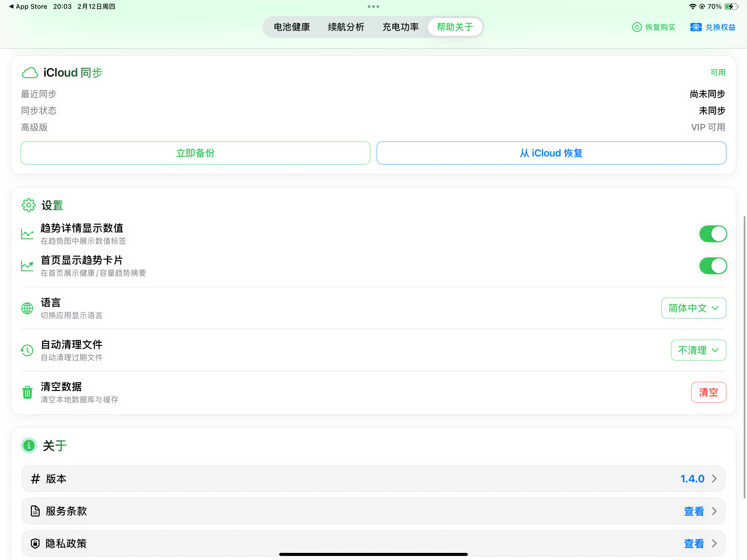747x560 pixels.
Task: Toggle 趋势详情显示数值 switch off
Action: [x=713, y=234]
